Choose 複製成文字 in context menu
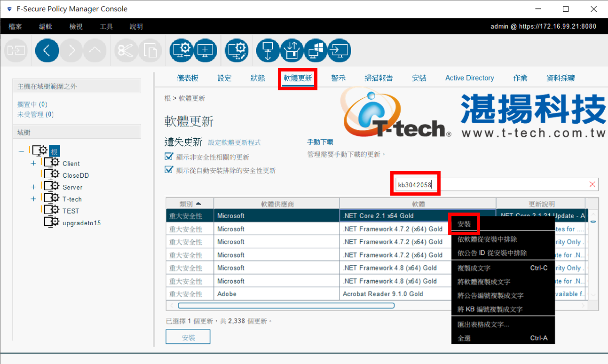 (503, 268)
